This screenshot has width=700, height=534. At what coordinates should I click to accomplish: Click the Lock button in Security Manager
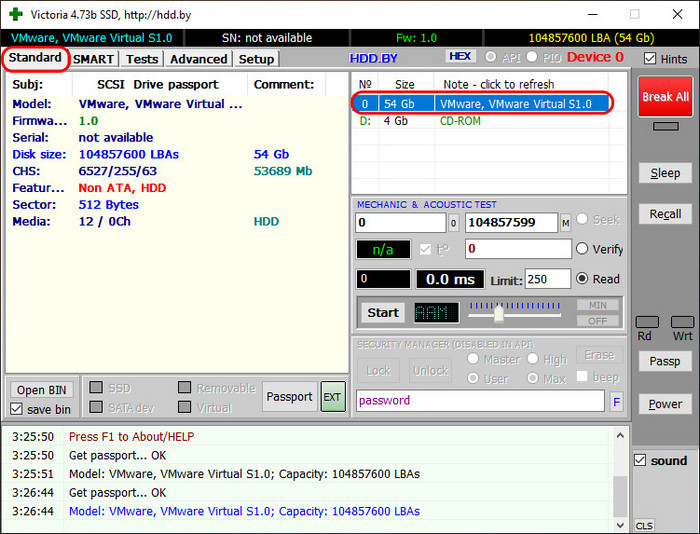click(379, 371)
